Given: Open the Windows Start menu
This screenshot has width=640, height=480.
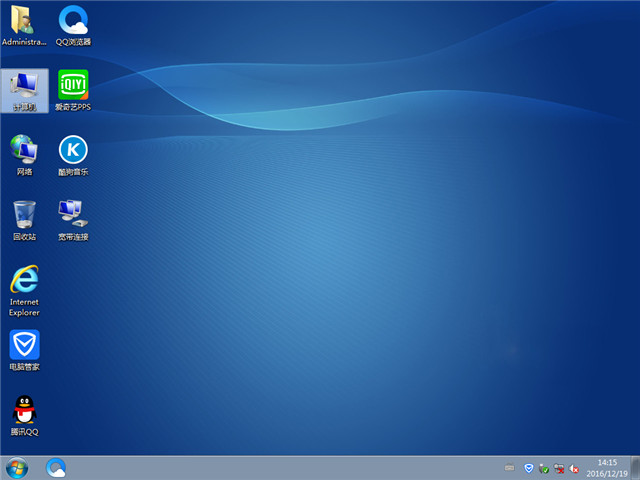Looking at the screenshot, I should (x=17, y=467).
